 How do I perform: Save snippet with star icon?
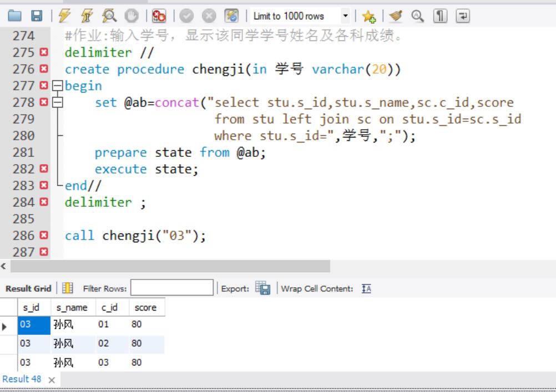[x=369, y=16]
